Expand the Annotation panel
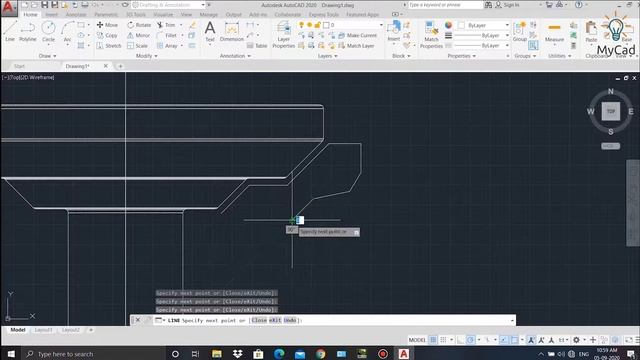This screenshot has height=360, width=640. point(235,56)
